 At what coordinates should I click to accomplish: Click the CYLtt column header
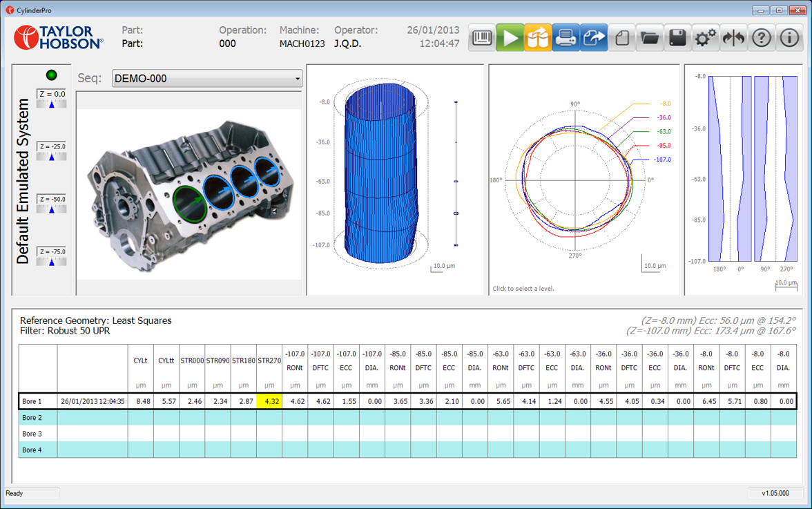pos(166,369)
